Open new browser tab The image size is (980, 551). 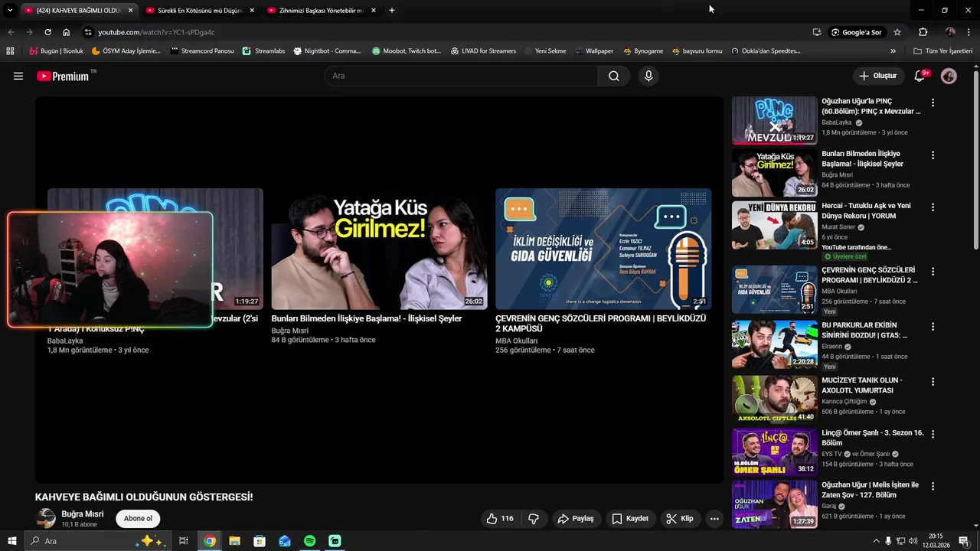pyautogui.click(x=392, y=11)
